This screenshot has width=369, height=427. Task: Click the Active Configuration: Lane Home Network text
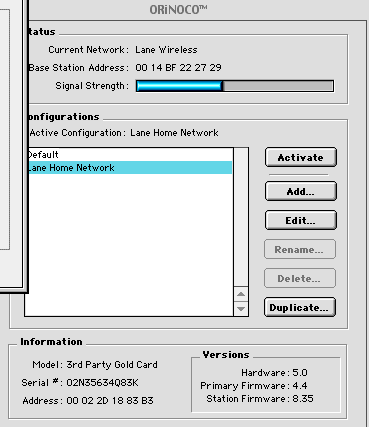pos(124,133)
